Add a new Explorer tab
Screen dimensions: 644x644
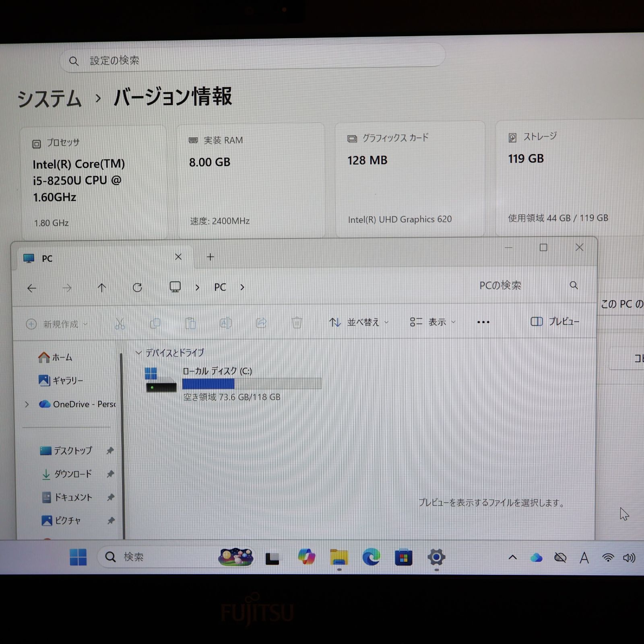210,257
